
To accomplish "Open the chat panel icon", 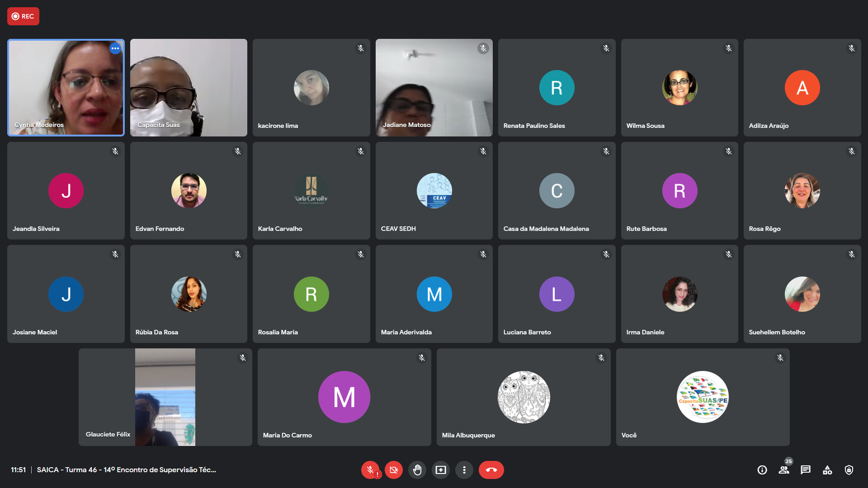I will [806, 470].
